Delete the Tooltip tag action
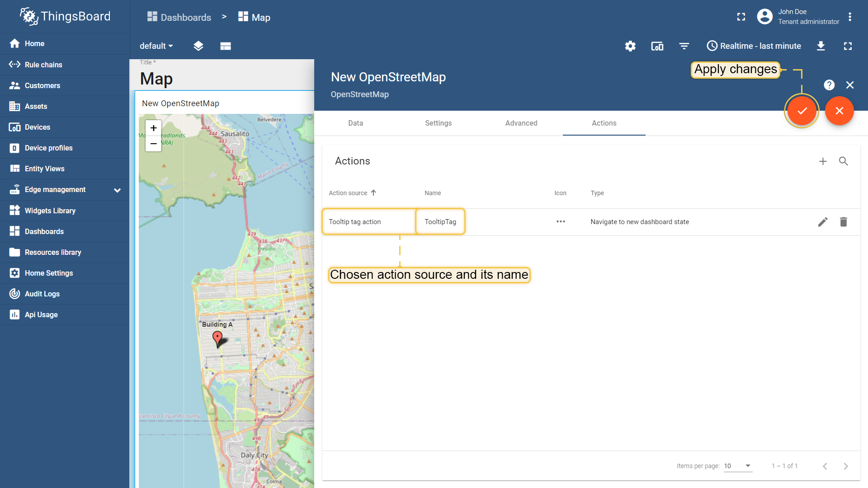 click(x=844, y=222)
